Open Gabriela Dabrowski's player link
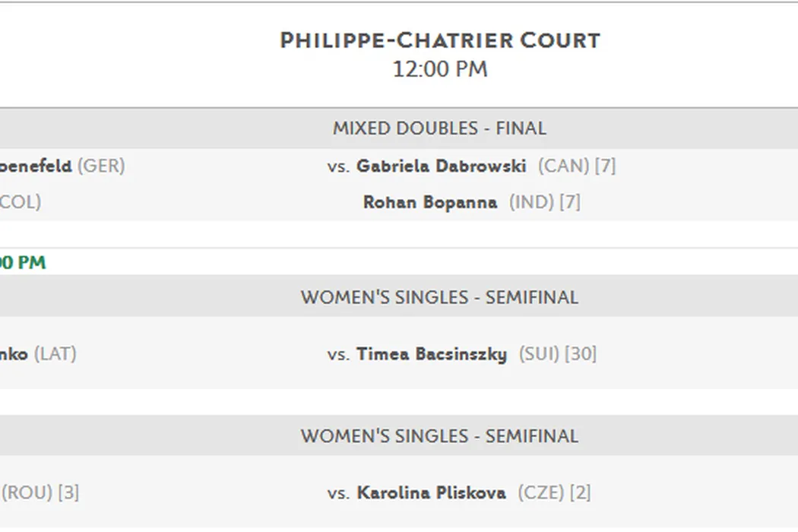 (441, 166)
